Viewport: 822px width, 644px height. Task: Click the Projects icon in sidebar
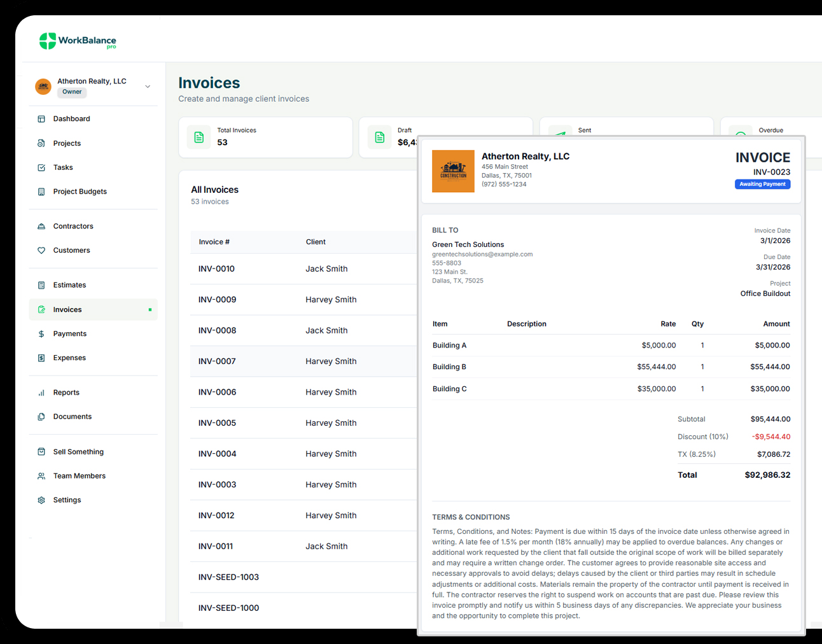(x=41, y=144)
